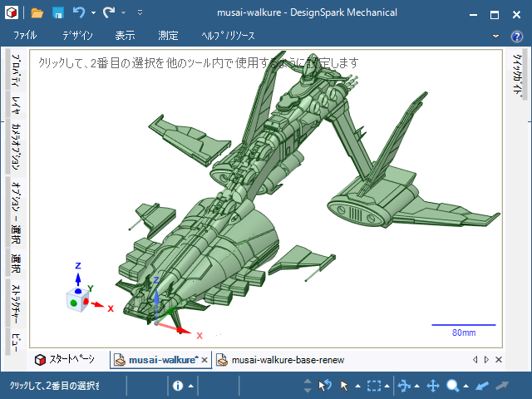
Task: Click the view orientation cube
Action: [77, 300]
